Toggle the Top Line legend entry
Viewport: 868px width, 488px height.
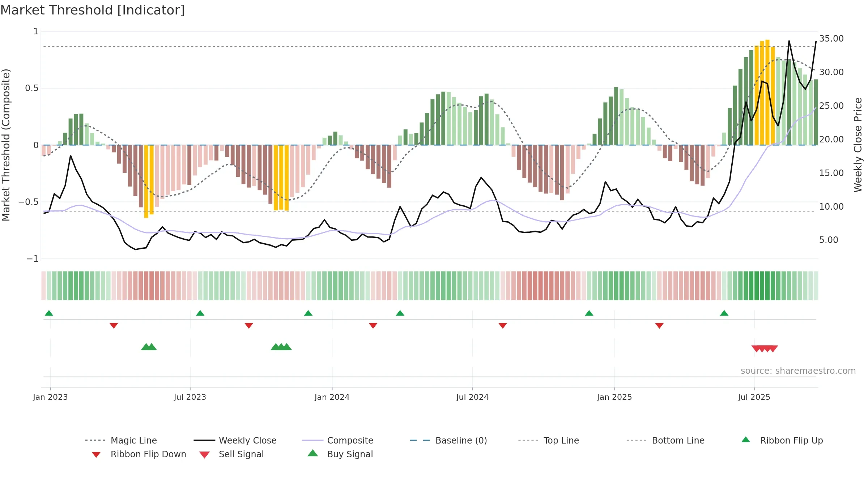pyautogui.click(x=548, y=440)
